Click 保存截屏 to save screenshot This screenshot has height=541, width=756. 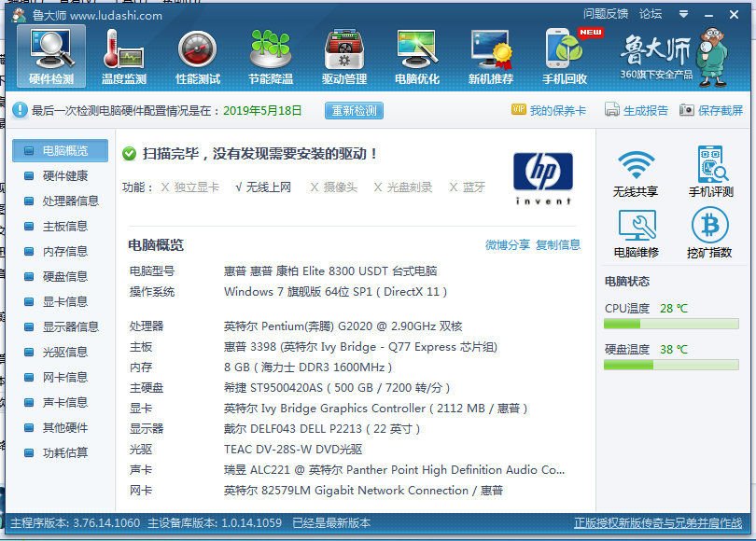pos(711,110)
